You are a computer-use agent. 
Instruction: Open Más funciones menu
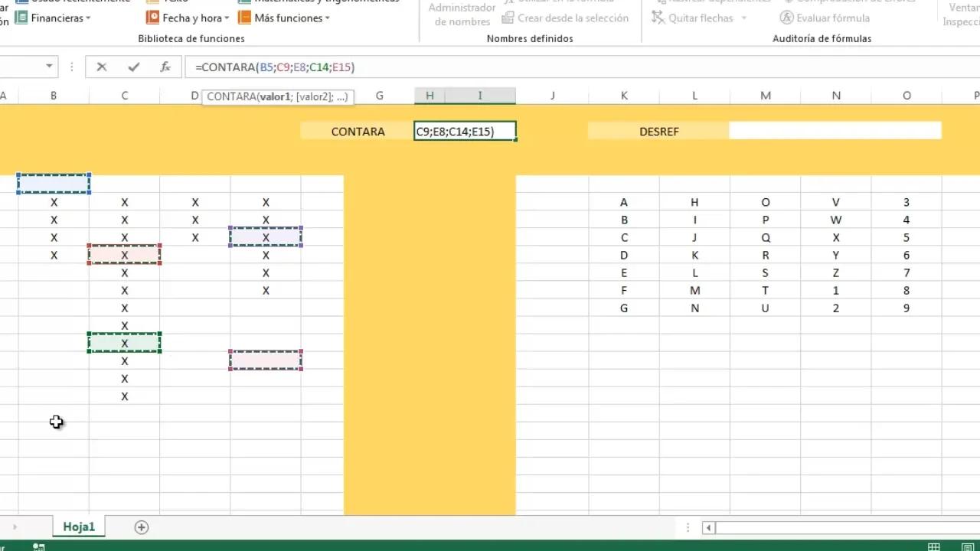click(x=283, y=18)
